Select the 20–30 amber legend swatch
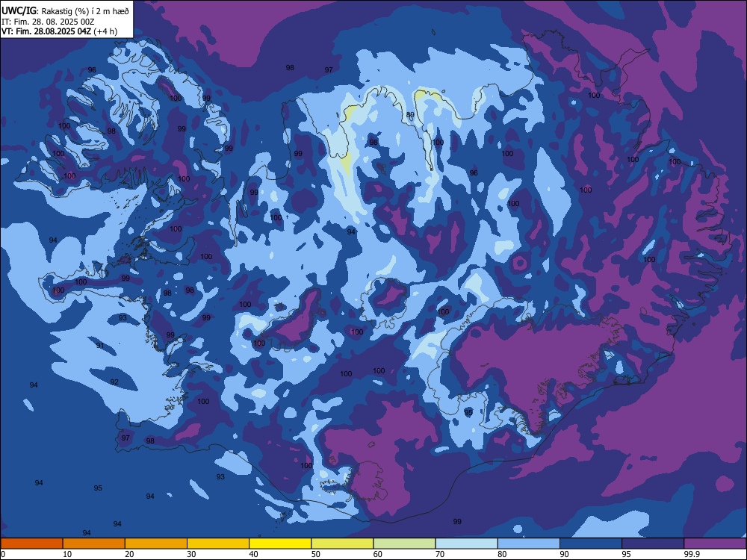Viewport: 747px width, 560px height. [x=156, y=544]
